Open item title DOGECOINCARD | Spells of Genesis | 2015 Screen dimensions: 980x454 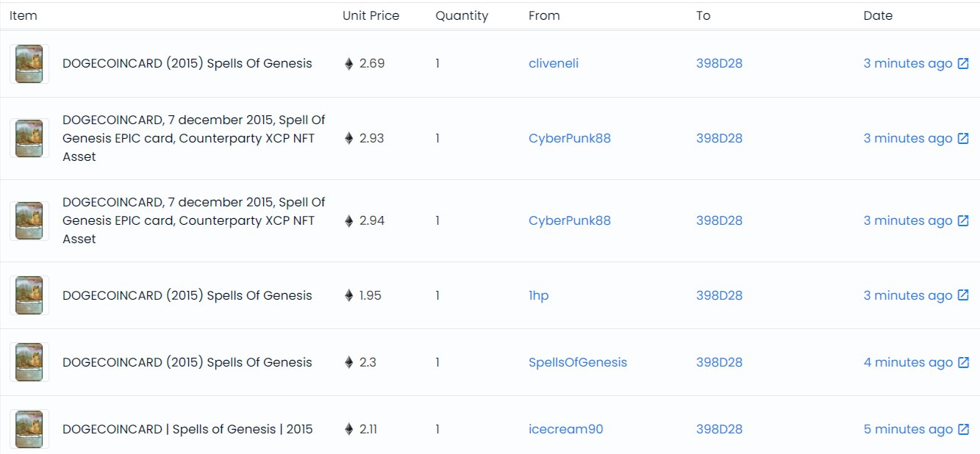point(187,430)
